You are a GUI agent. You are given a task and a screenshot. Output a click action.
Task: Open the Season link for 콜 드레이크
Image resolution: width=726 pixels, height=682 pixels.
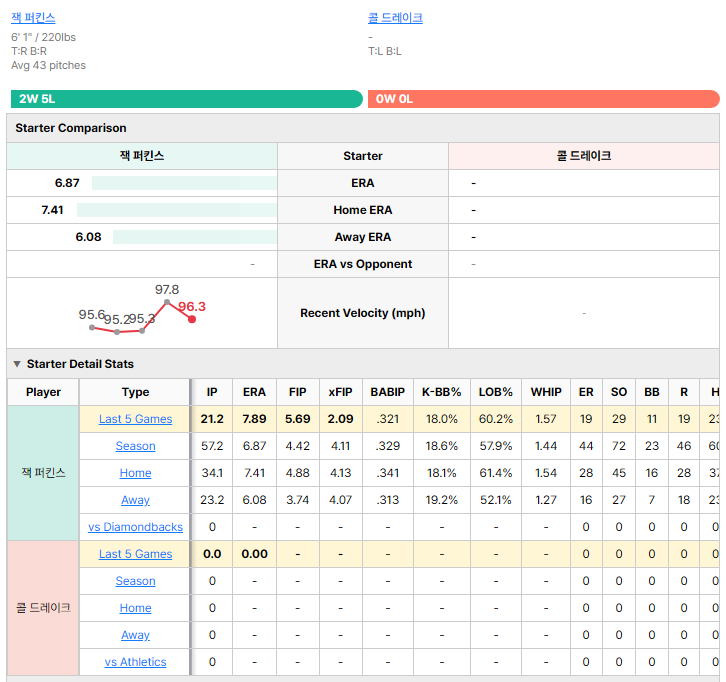coord(135,581)
